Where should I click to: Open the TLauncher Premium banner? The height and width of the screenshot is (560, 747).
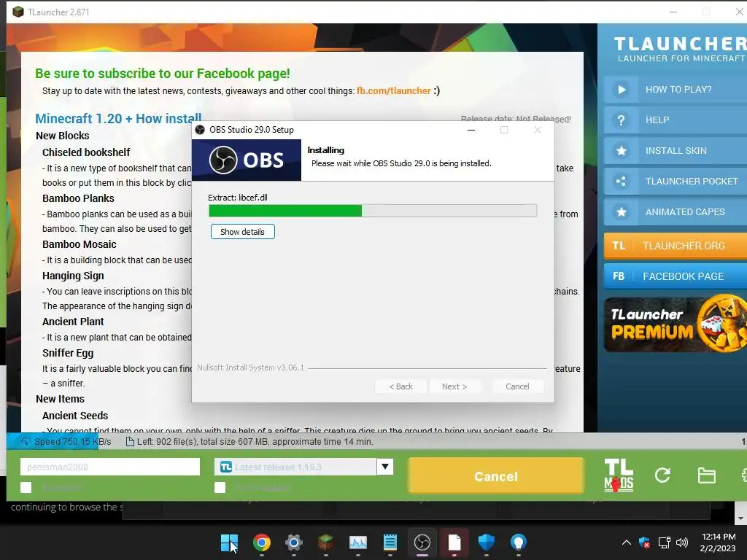point(676,324)
